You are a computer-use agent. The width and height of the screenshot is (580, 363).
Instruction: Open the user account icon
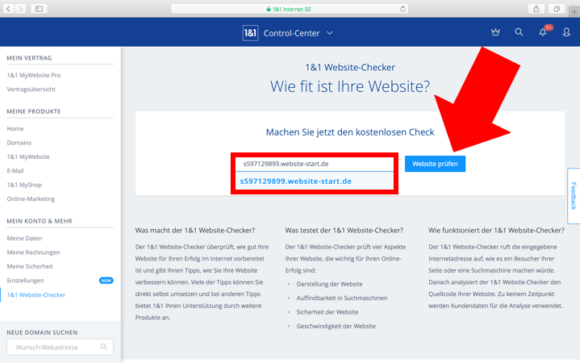[566, 33]
